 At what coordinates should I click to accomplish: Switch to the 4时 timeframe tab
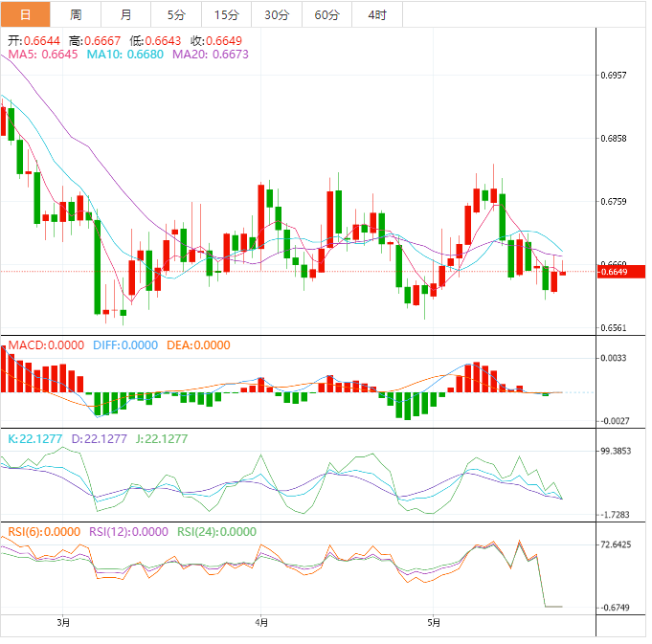point(377,14)
